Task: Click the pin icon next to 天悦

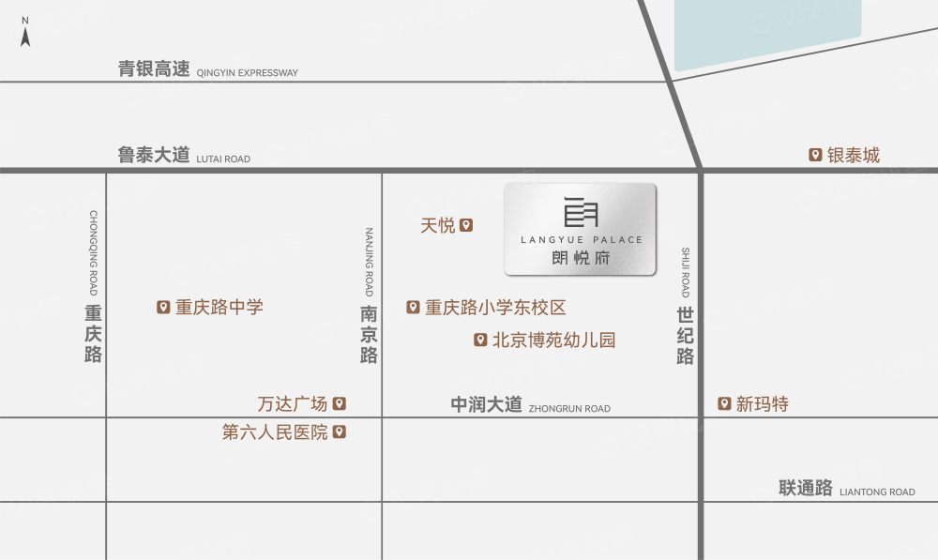Action: coord(466,225)
